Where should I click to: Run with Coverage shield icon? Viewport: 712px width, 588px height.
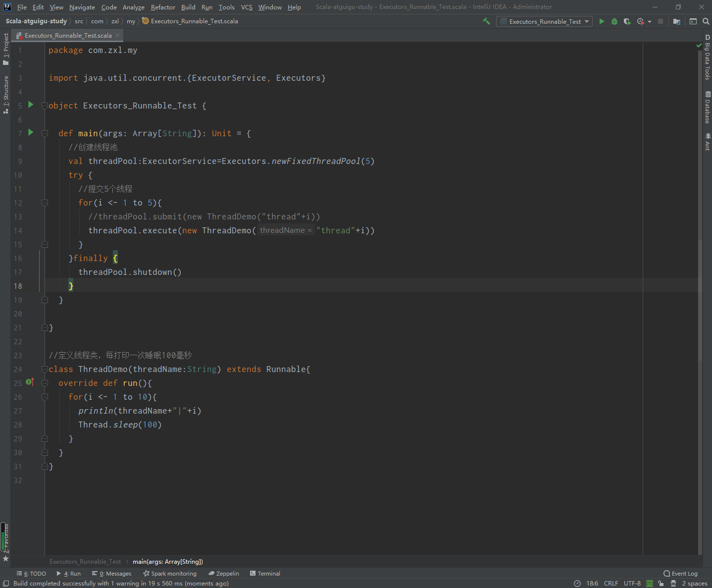click(x=627, y=21)
